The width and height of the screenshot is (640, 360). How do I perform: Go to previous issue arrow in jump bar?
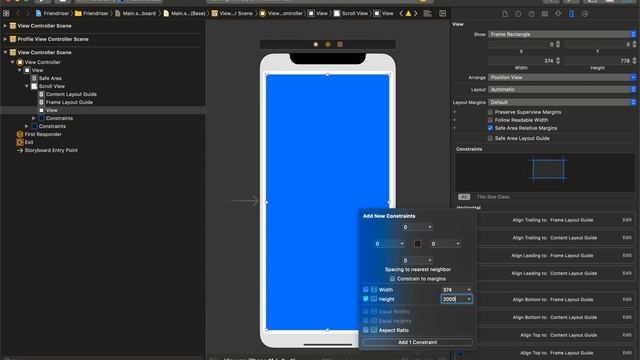point(401,13)
